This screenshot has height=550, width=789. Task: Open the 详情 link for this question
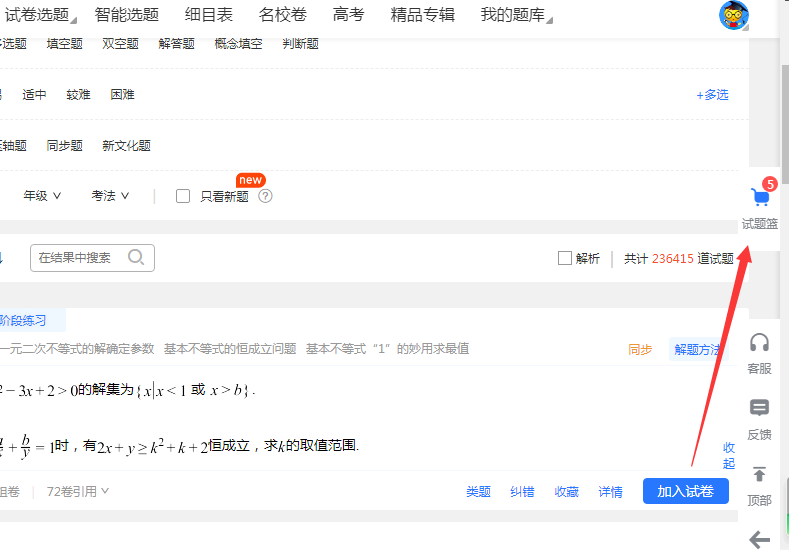[610, 492]
